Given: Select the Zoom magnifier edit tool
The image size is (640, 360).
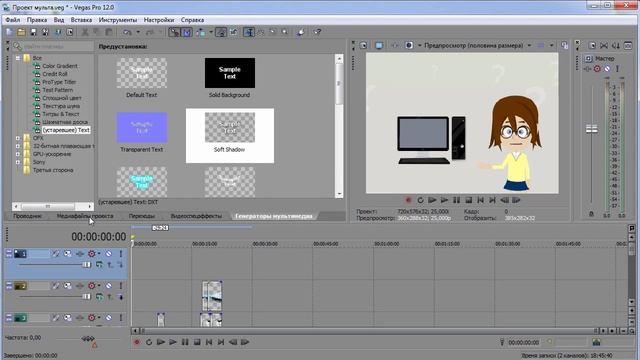Looking at the screenshot, I should [x=285, y=32].
